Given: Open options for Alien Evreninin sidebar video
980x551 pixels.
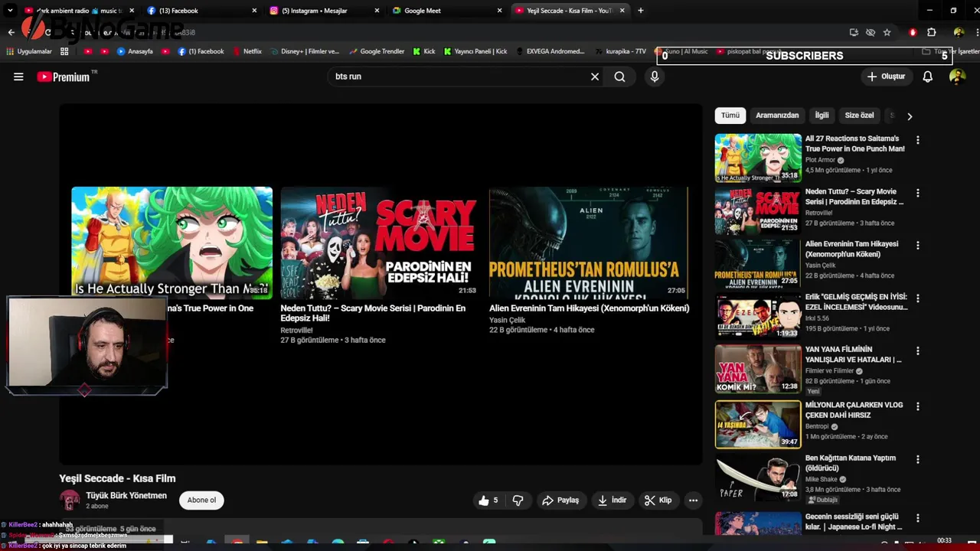Looking at the screenshot, I should click(917, 246).
